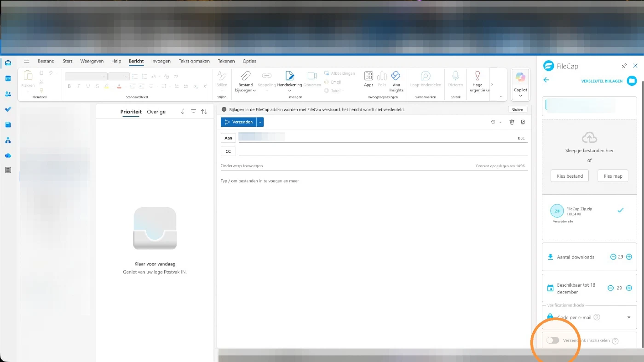Pop out the message in new window

tap(523, 122)
